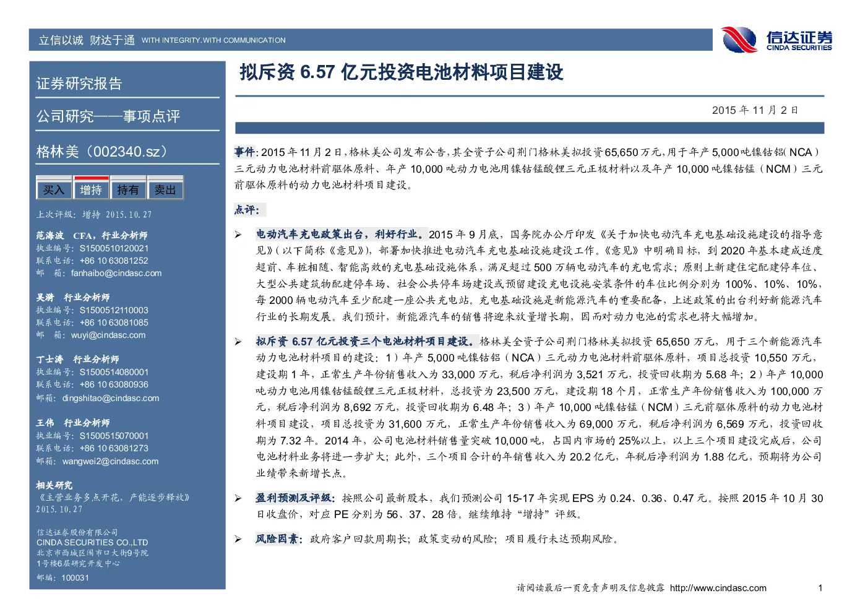Click heading 拟斥资 6.57 亿元投资三个电池材料项目建设。

tap(367, 341)
